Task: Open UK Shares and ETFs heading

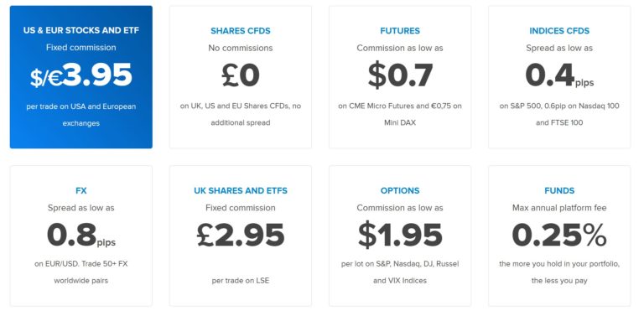Action: (x=241, y=191)
